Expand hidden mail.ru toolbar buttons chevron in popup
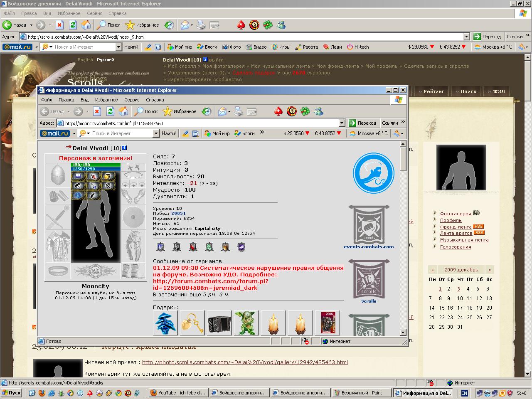The width and height of the screenshot is (532, 399). (x=262, y=133)
